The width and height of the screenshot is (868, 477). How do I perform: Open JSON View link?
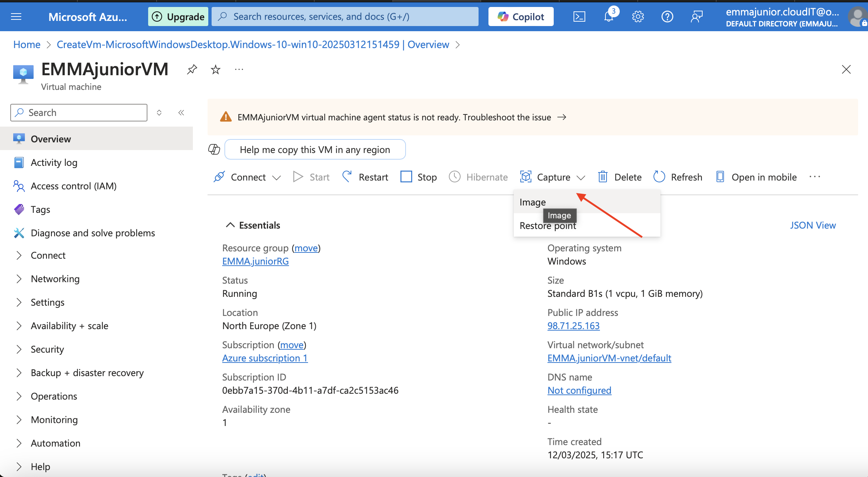tap(813, 225)
